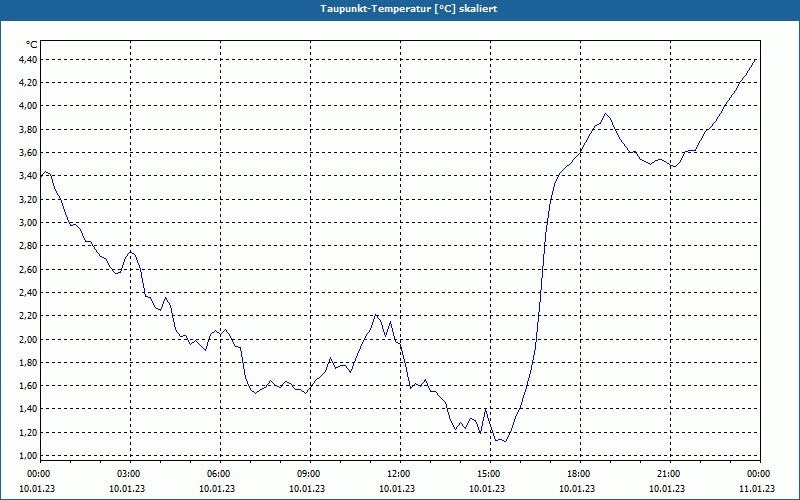Click the 1,20 y-axis value
The image size is (800, 500).
click(x=28, y=433)
